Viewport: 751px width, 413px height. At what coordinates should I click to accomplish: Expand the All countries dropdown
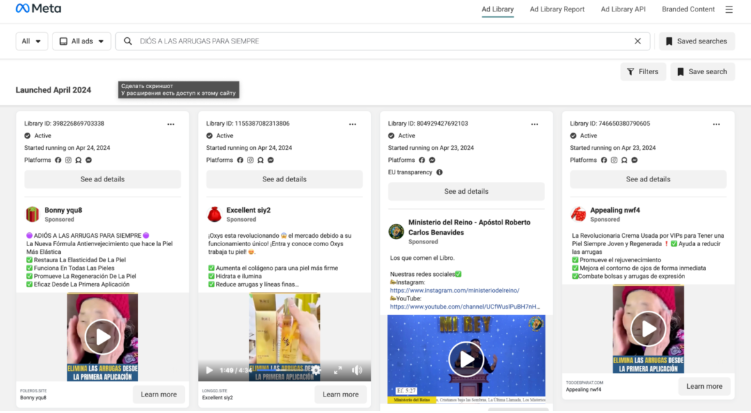pos(32,41)
